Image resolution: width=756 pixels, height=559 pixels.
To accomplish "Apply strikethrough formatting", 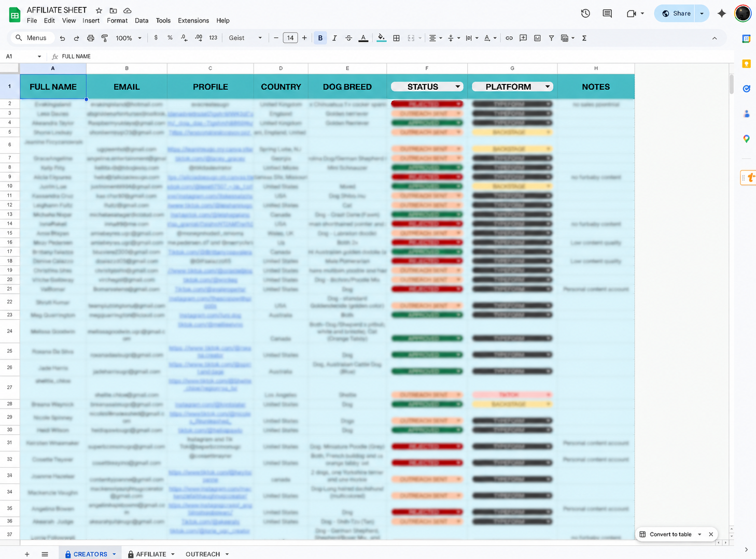I will [348, 38].
